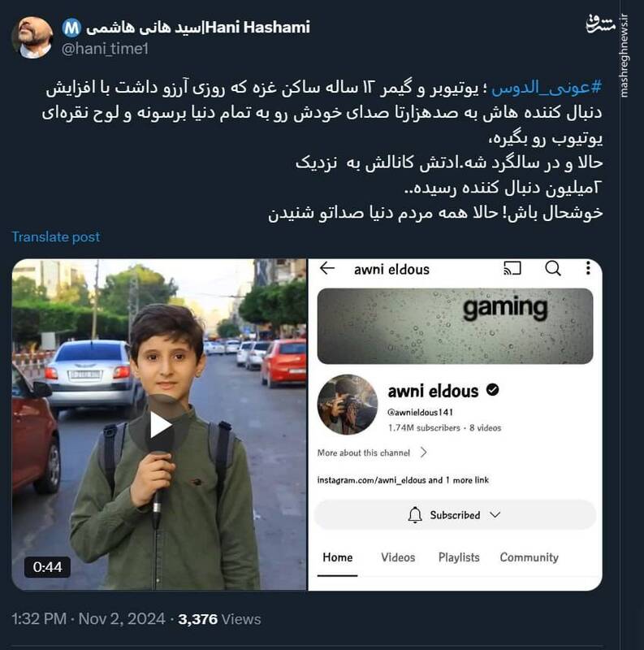Click the blue M badge by Hani Hashami
Image resolution: width=644 pixels, height=650 pixels.
point(71,28)
